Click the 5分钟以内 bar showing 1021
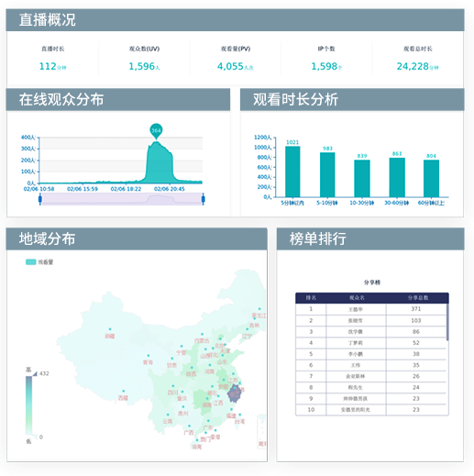Screen dimensions: 474x476 click(x=292, y=172)
